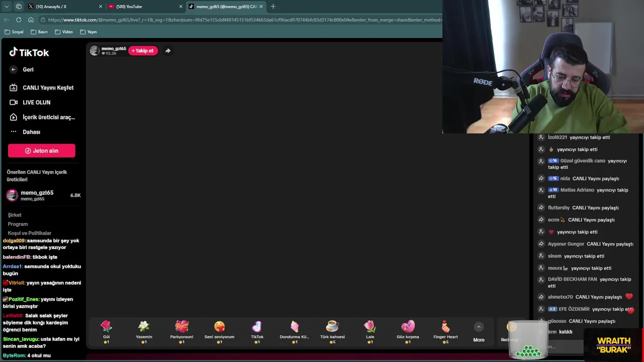Open the Koşul ve Politikalar link
The width and height of the screenshot is (644, 362).
(29, 233)
